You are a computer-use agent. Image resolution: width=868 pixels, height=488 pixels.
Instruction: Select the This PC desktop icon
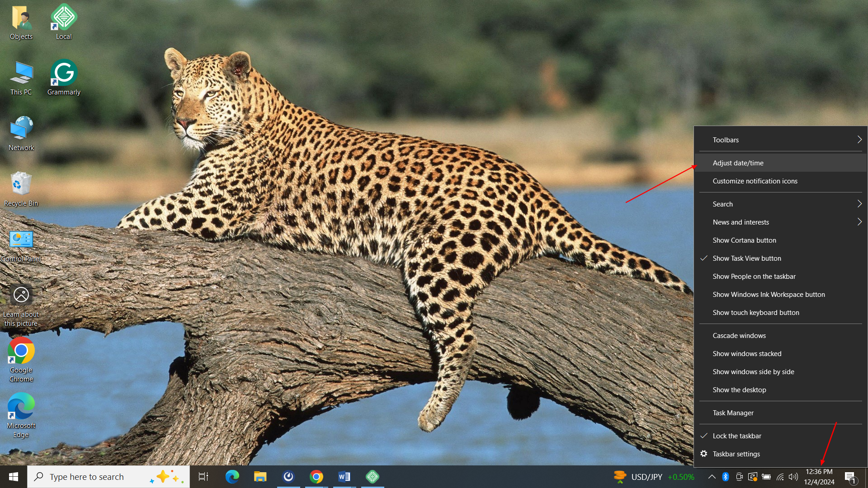tap(21, 78)
